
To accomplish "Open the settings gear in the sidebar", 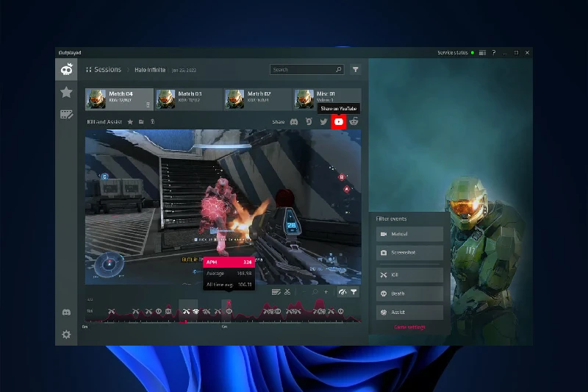I will [66, 335].
